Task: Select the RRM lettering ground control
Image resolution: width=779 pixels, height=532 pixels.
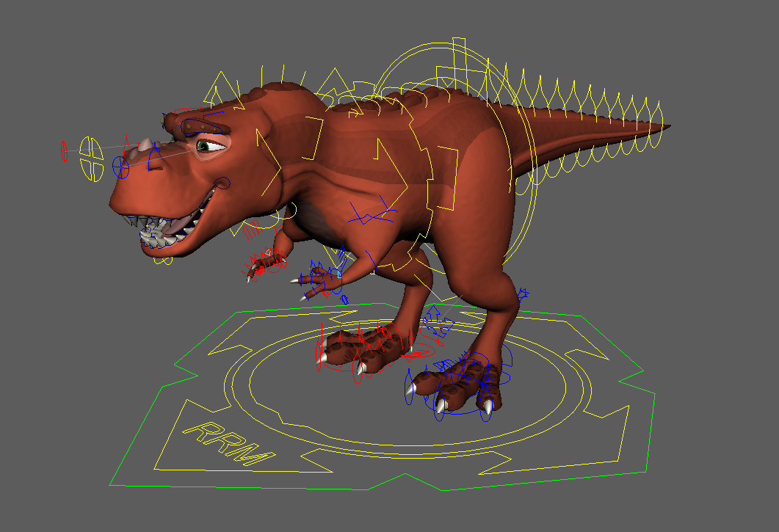Action: 229,443
